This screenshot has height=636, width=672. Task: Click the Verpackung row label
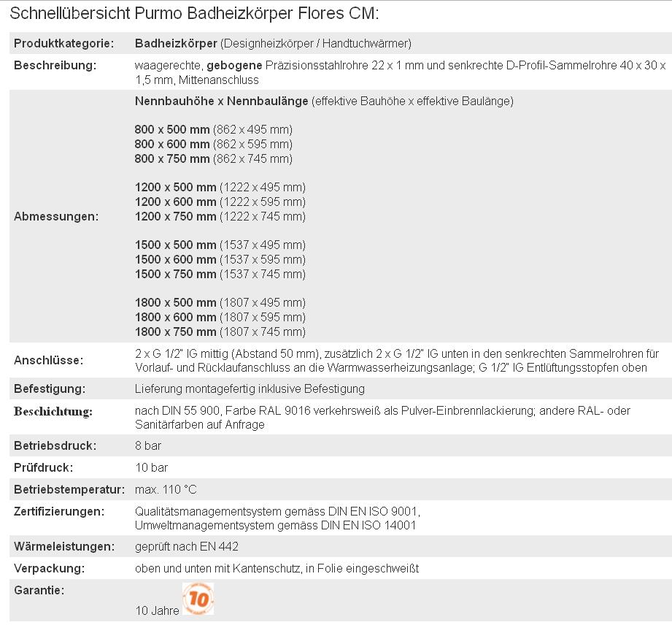50,568
